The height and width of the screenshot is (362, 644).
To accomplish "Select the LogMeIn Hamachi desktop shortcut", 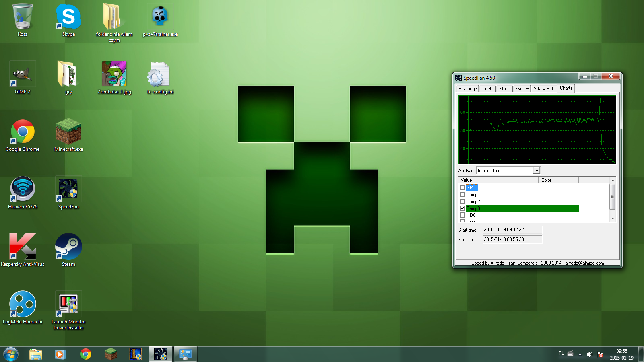I will pos(23,308).
